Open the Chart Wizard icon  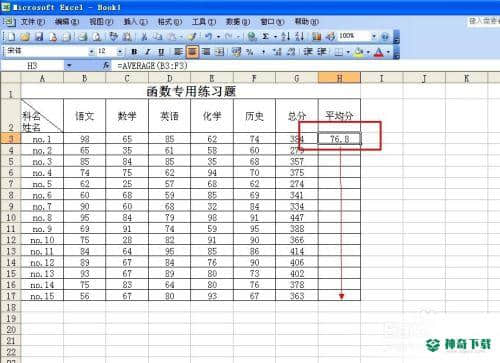point(317,36)
